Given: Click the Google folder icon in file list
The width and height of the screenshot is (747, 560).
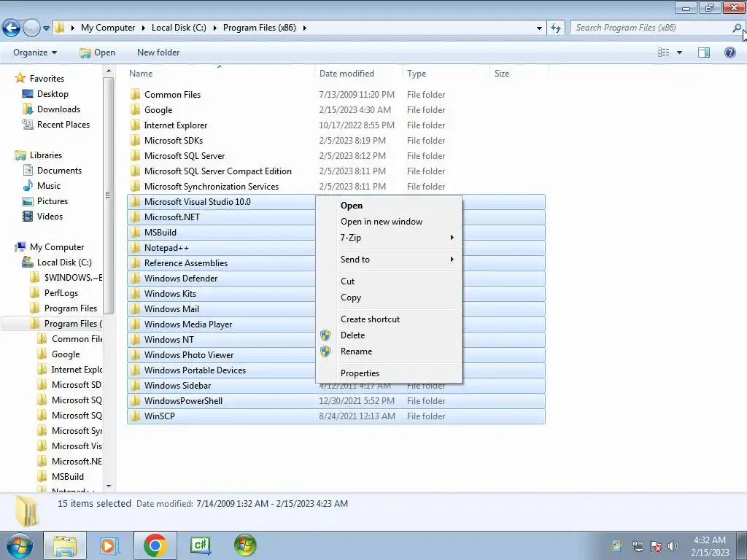Looking at the screenshot, I should click(x=136, y=109).
